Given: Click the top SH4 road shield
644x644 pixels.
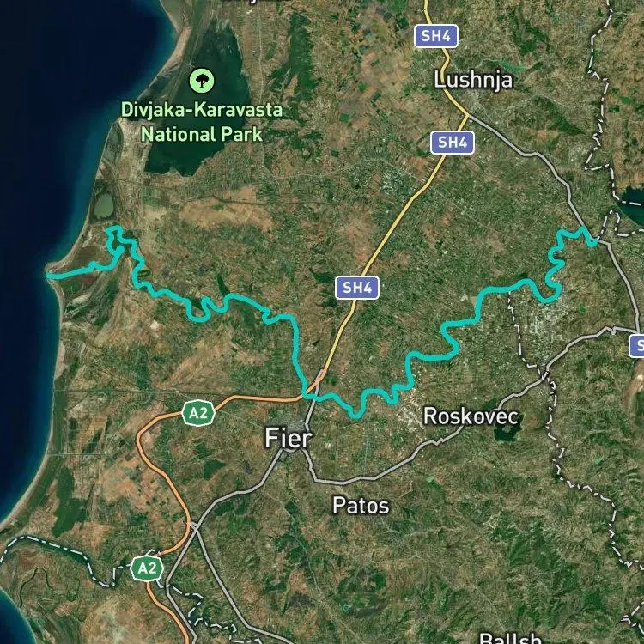Looking at the screenshot, I should (435, 36).
